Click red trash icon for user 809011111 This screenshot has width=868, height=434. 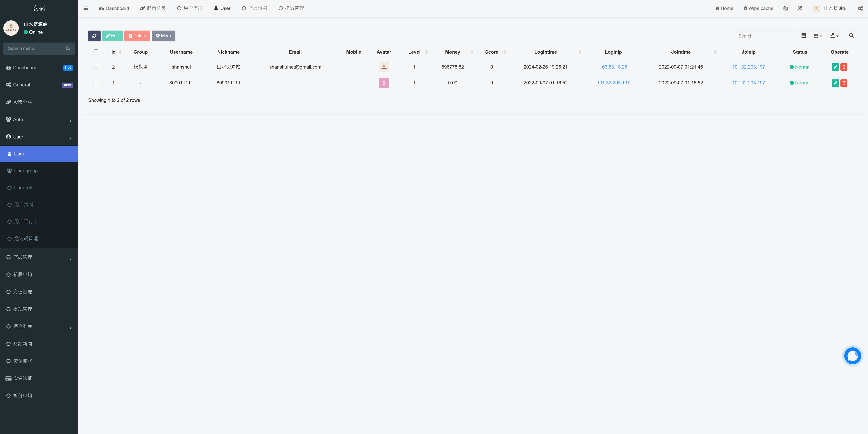[x=844, y=83]
